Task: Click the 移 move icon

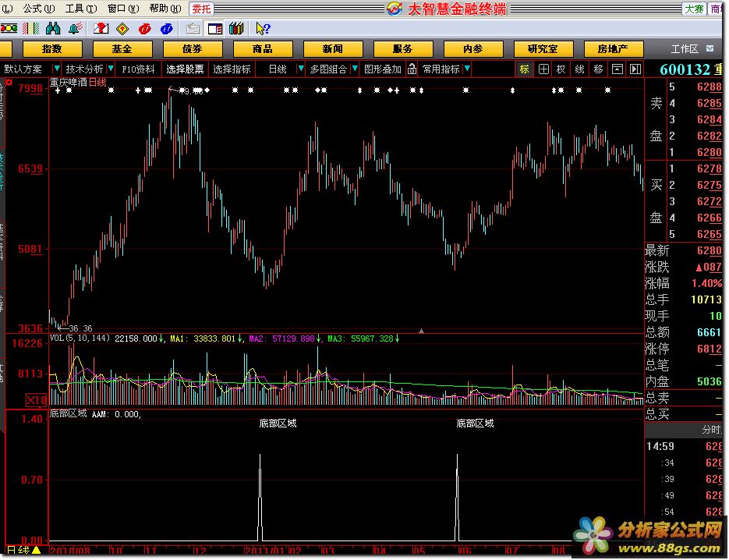Action: click(598, 69)
